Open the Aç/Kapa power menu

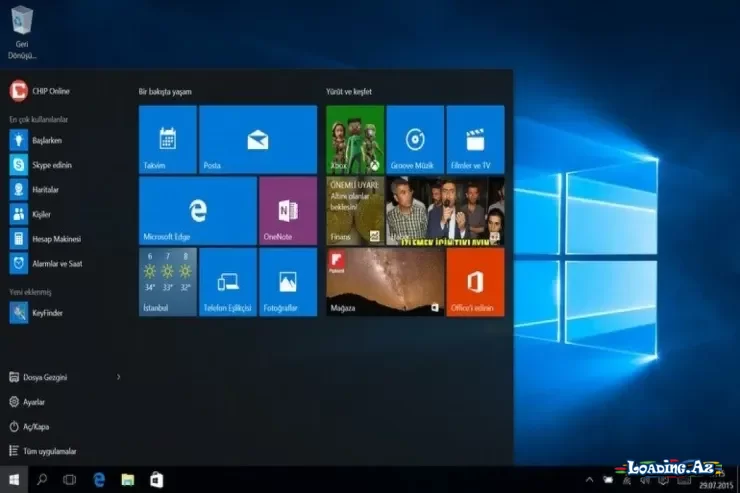click(29, 426)
